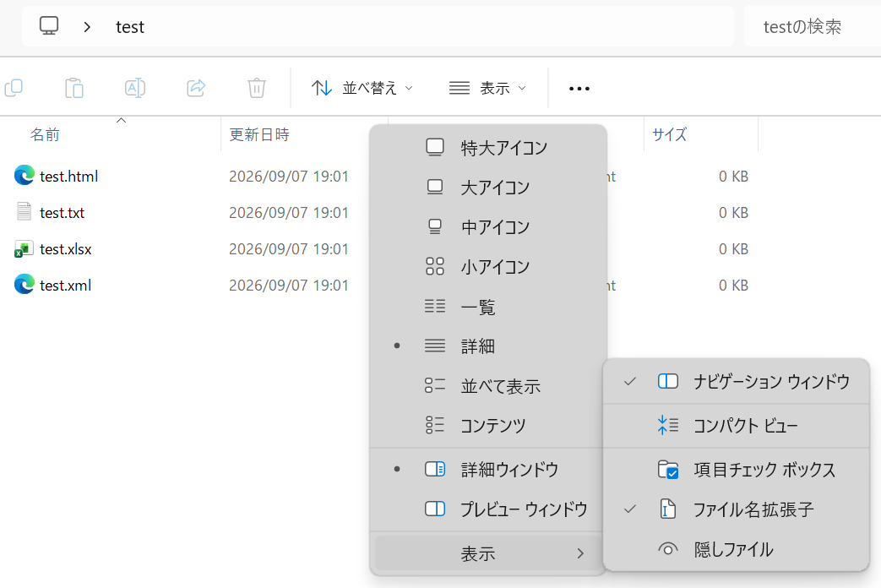Click the rename icon in toolbar
Screen dimensions: 881x588
[135, 88]
